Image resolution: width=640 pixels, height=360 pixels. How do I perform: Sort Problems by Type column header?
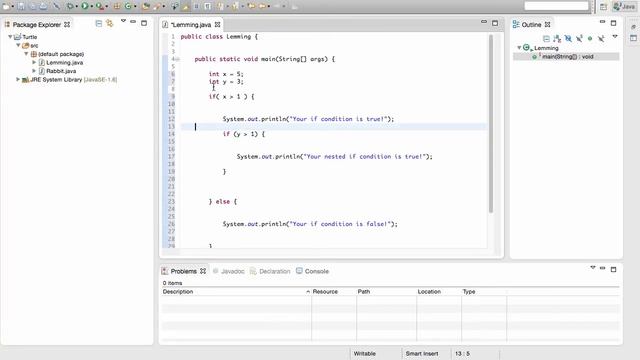484,291
